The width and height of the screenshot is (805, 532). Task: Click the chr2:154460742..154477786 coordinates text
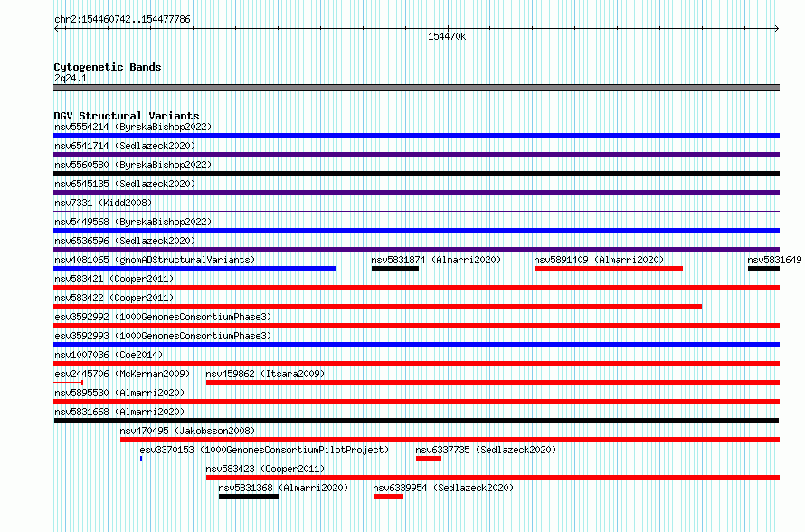click(122, 19)
